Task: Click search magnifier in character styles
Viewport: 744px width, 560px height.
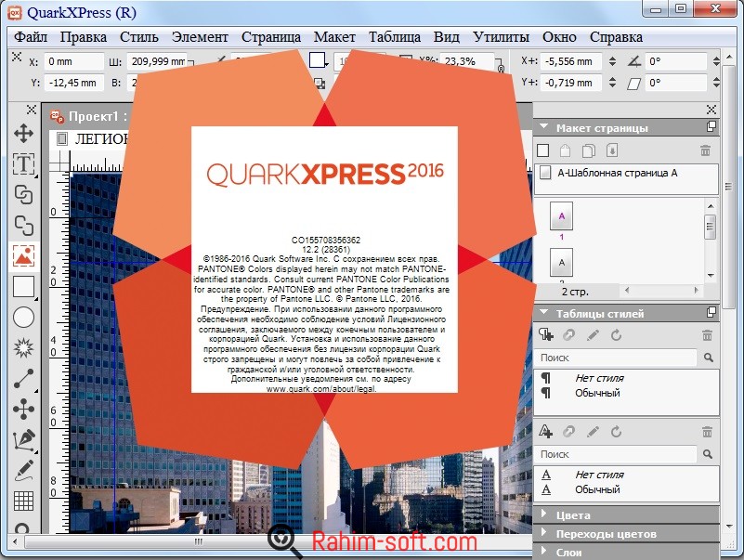Action: coord(708,454)
